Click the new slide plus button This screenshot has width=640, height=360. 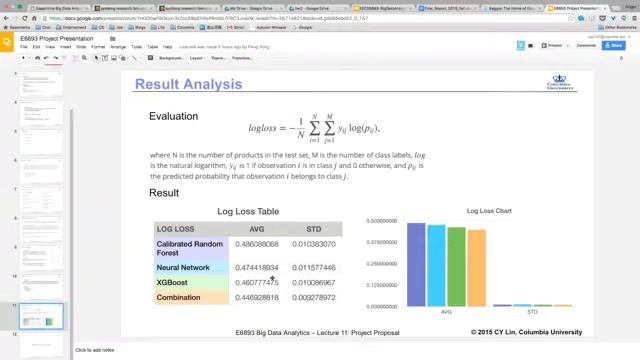pos(23,58)
